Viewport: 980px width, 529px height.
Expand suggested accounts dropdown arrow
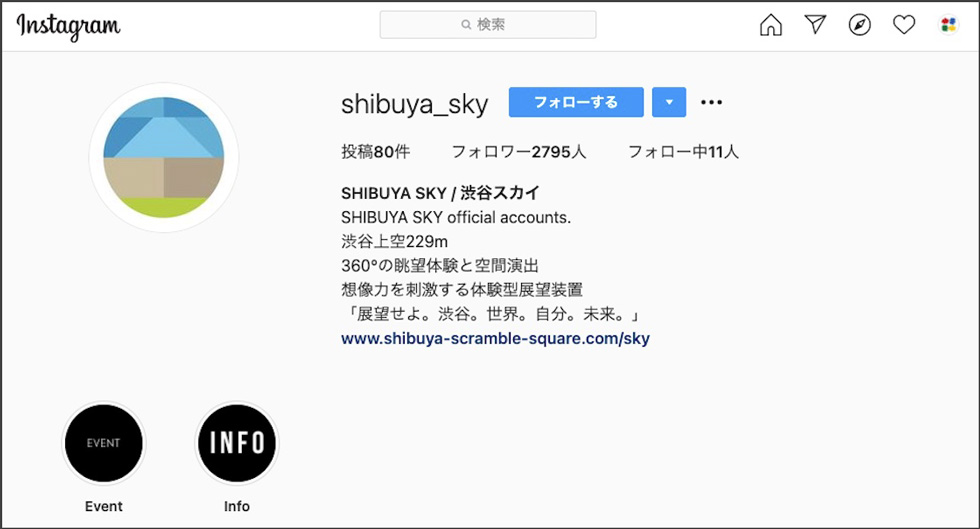pyautogui.click(x=669, y=102)
